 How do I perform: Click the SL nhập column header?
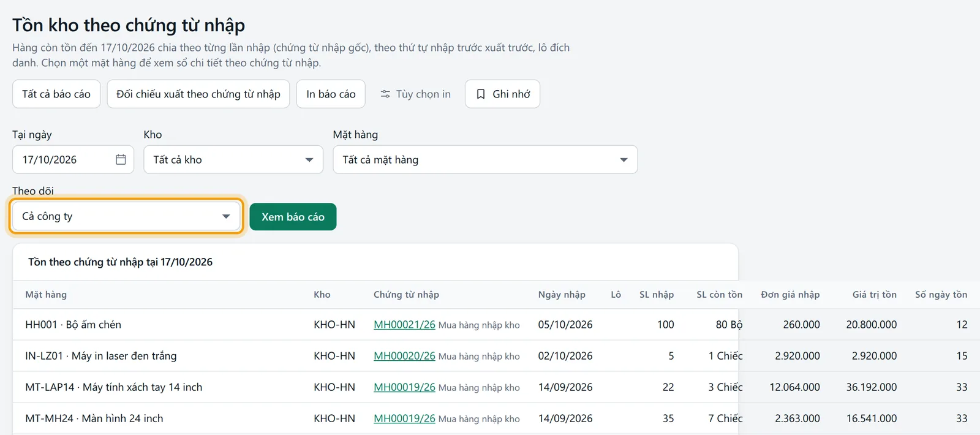click(x=657, y=295)
